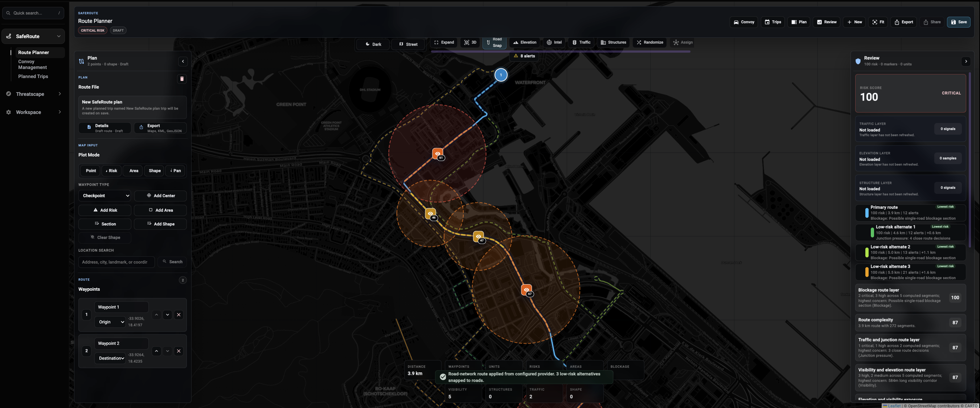Delete the route file with trash icon

(182, 79)
